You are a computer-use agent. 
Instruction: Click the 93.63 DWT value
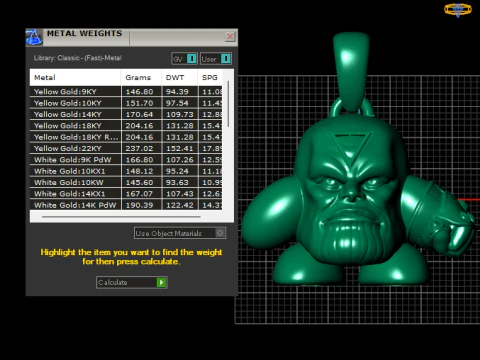177,182
